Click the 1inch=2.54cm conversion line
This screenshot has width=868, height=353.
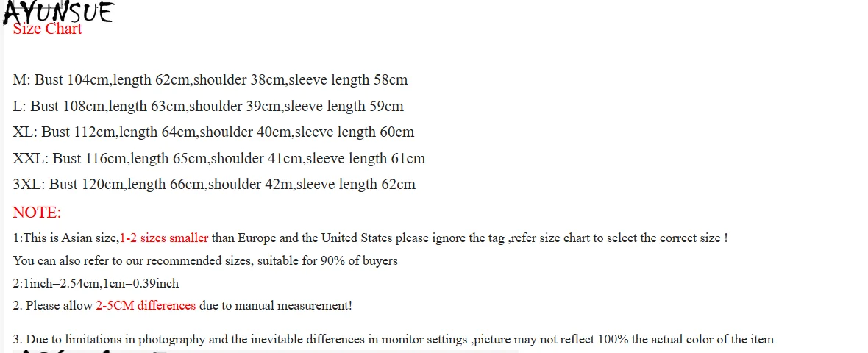(96, 284)
